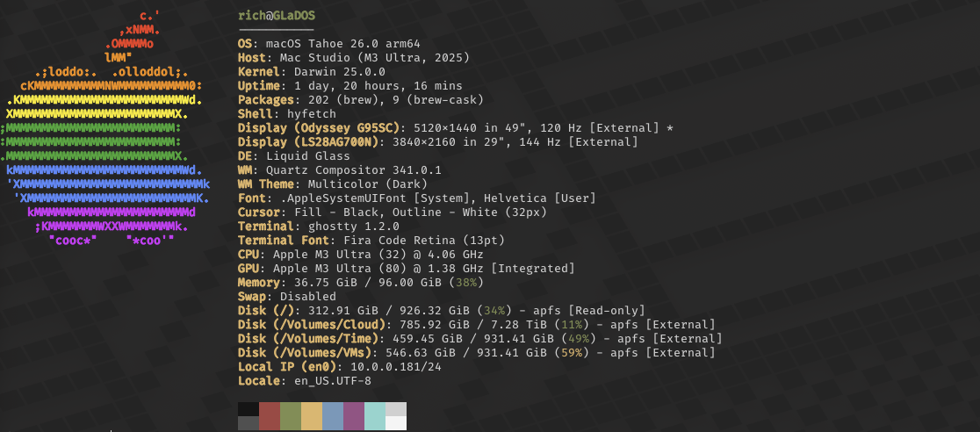Click the '38%' memory percentage
The width and height of the screenshot is (980, 432).
click(x=466, y=283)
